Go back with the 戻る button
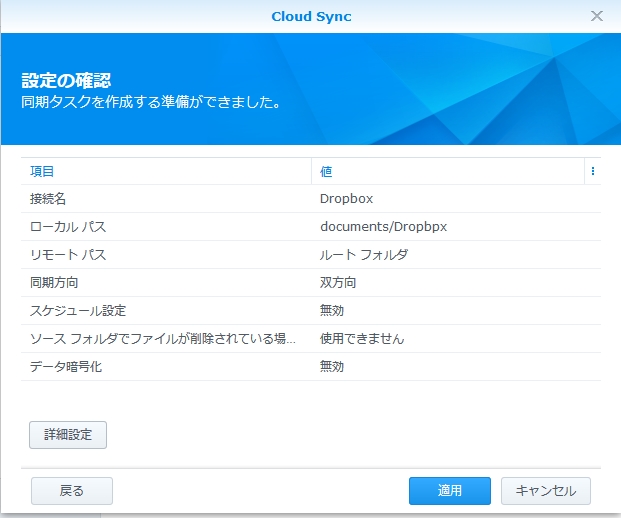Viewport: 621px width, 518px height. [x=72, y=491]
